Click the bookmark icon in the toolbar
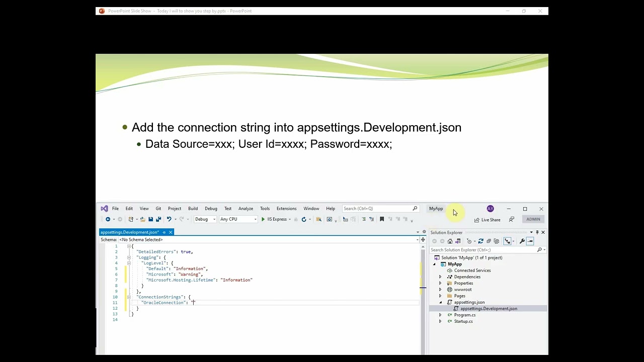Screen dimensions: 644x362 click(382, 219)
